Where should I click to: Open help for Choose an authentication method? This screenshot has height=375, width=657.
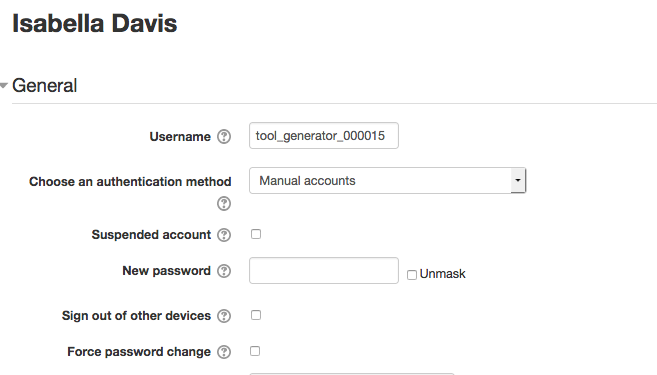[224, 204]
